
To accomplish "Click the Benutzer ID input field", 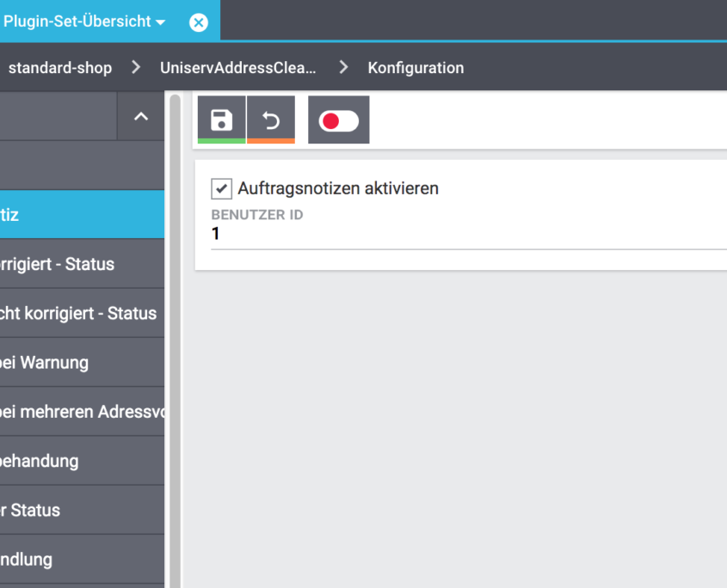I will (x=469, y=234).
